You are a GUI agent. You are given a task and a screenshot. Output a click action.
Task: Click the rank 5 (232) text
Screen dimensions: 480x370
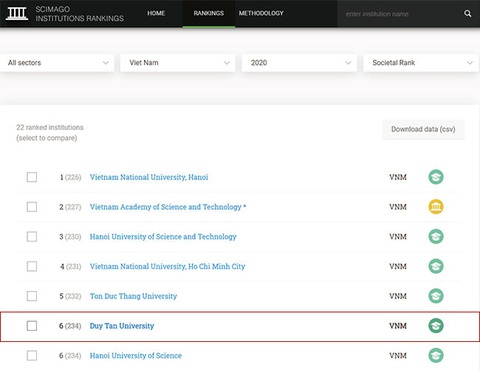point(70,296)
